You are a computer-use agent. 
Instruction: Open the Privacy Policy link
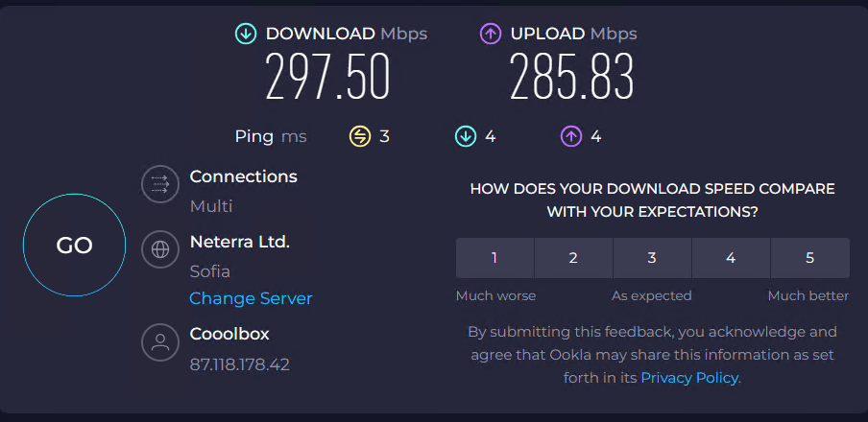click(x=689, y=378)
